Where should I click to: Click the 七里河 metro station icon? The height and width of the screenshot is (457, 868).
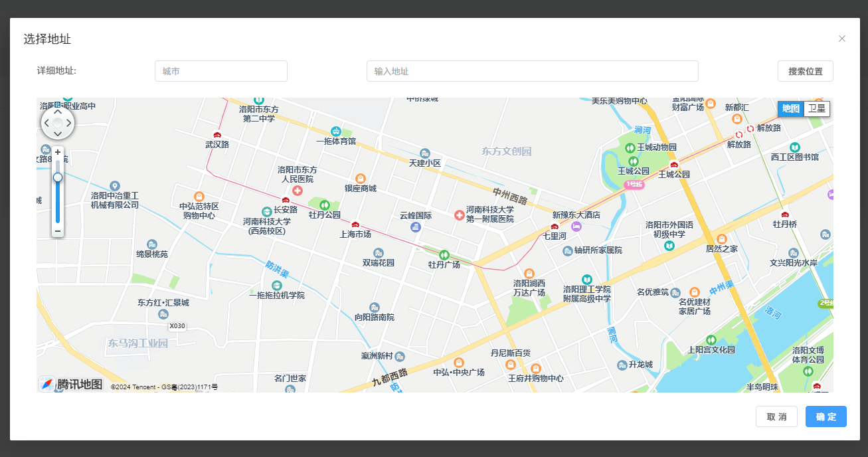(x=555, y=227)
